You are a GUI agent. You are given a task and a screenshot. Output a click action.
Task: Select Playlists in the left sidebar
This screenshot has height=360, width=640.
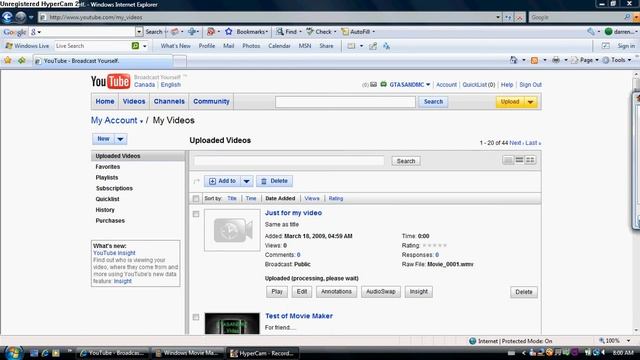107,178
